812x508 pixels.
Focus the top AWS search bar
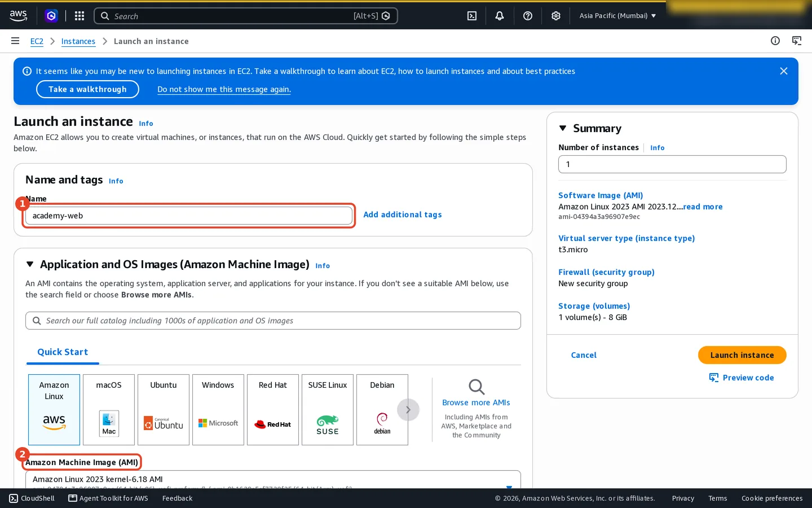tap(246, 16)
